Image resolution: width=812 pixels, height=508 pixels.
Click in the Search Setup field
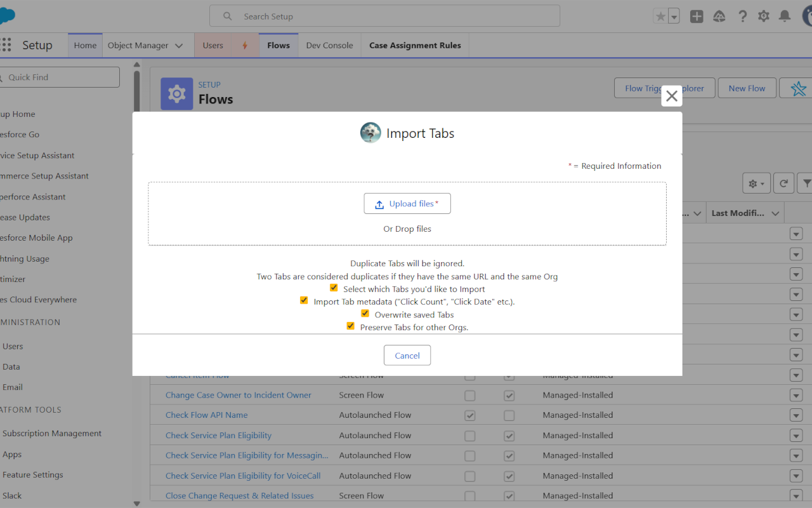click(x=384, y=17)
